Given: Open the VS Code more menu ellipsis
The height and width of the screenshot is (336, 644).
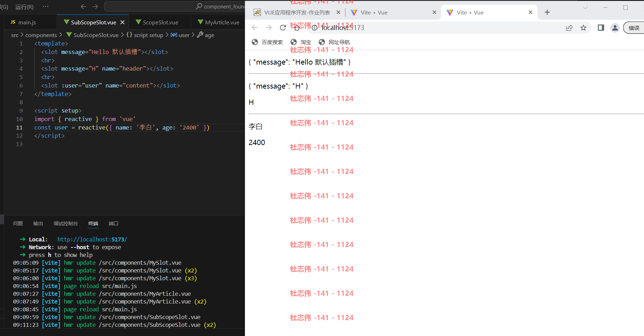Looking at the screenshot, I should 45,6.
